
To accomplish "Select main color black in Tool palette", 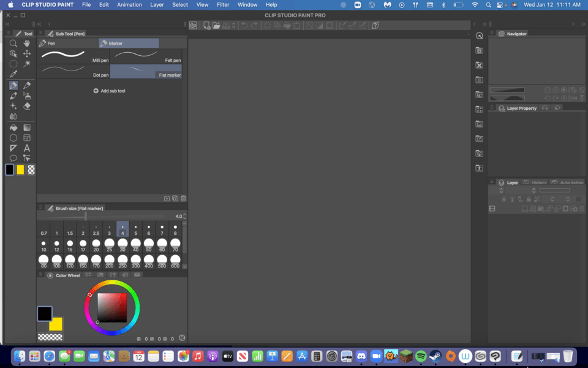I will [x=10, y=170].
